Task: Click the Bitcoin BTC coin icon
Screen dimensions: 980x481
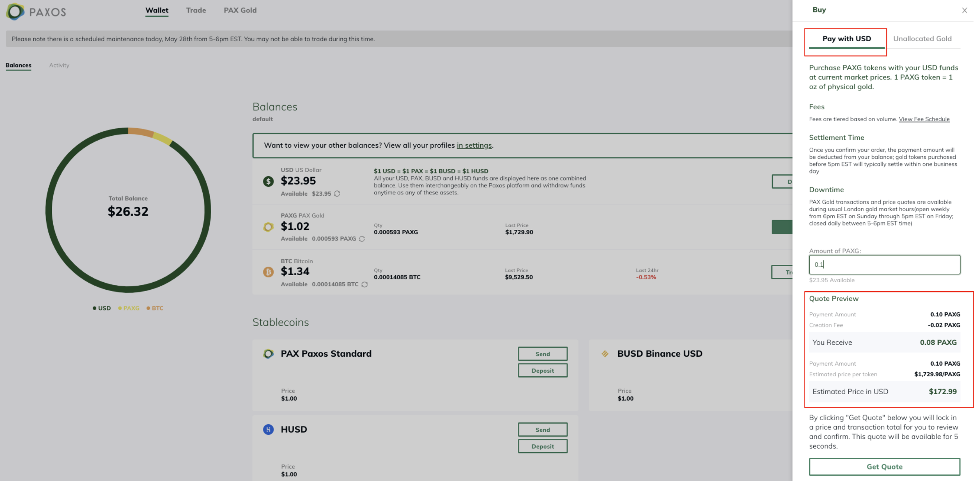Action: tap(268, 272)
